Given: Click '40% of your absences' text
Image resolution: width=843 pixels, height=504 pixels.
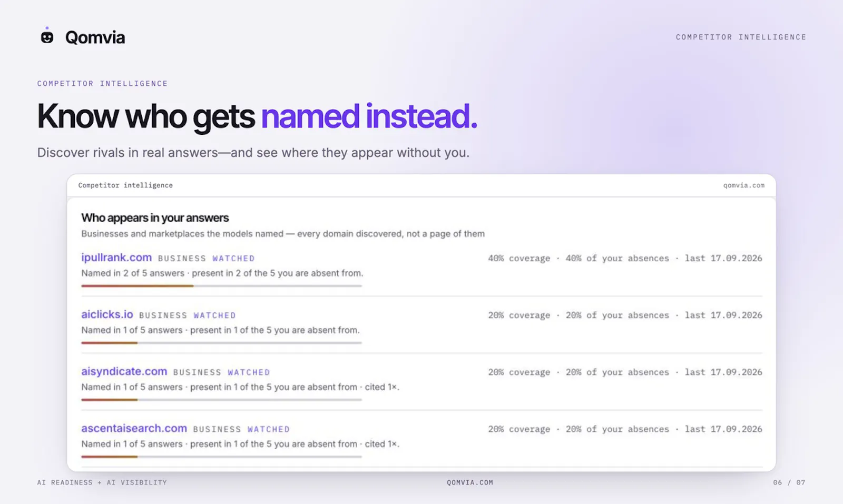Looking at the screenshot, I should (x=617, y=258).
